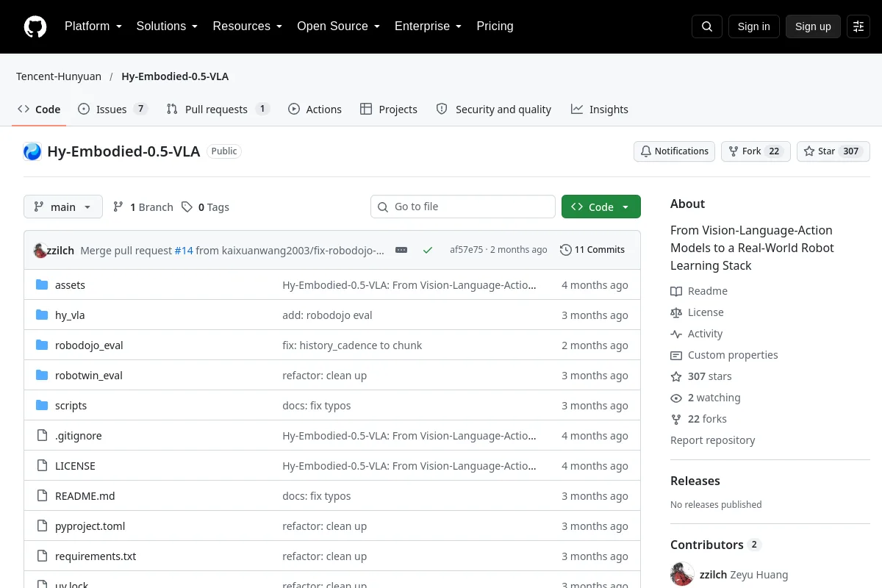Viewport: 882px width, 588px height.
Task: Open Hy-Embodied-0.5-VLA breadcrumb link
Action: [x=175, y=76]
